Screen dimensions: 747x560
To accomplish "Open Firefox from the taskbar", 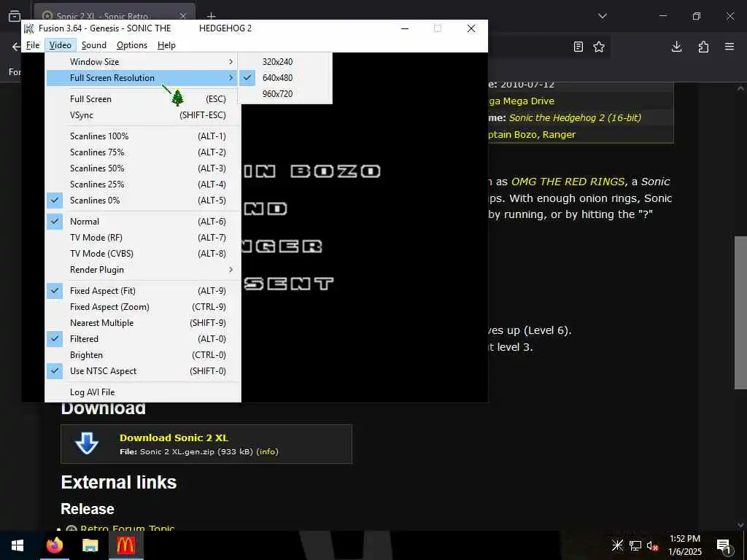I will (54, 545).
